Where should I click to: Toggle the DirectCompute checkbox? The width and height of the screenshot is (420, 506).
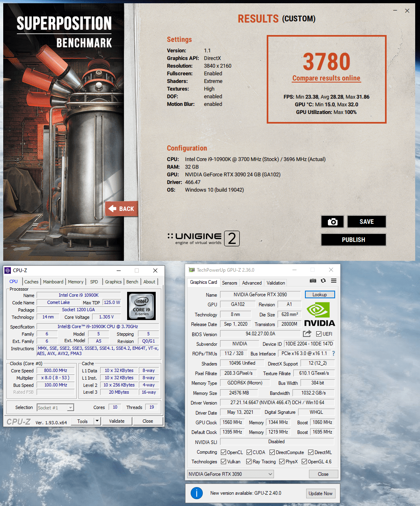[x=272, y=452]
